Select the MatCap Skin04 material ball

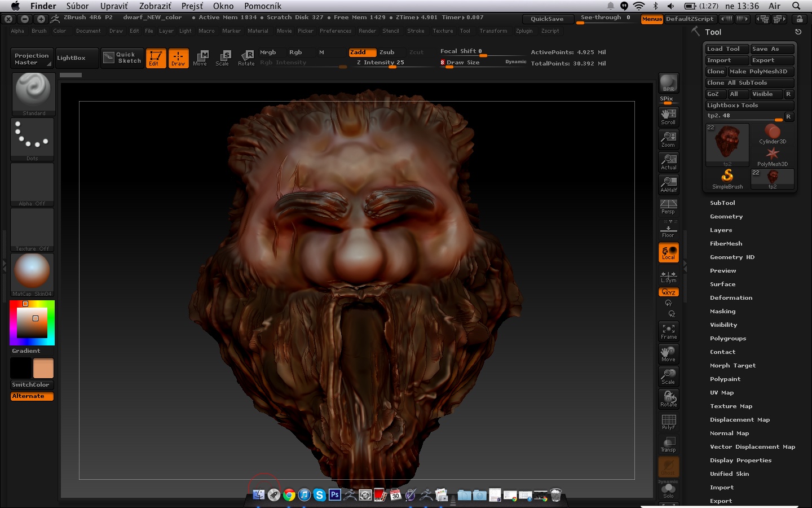(32, 273)
